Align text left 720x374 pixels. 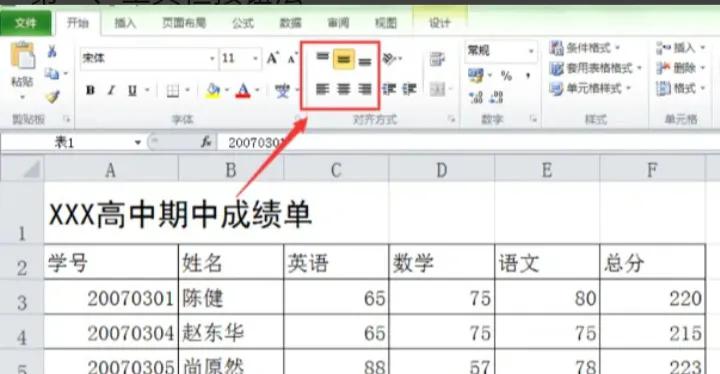[x=322, y=89]
